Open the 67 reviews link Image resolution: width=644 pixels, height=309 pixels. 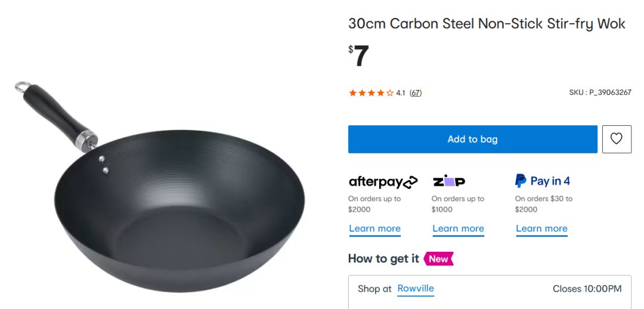click(x=416, y=93)
